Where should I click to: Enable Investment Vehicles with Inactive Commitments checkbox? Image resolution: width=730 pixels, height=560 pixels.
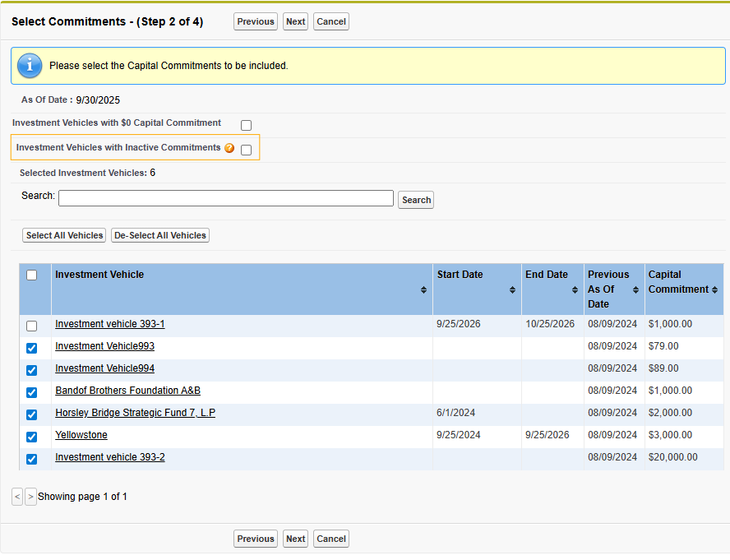pyautogui.click(x=247, y=150)
